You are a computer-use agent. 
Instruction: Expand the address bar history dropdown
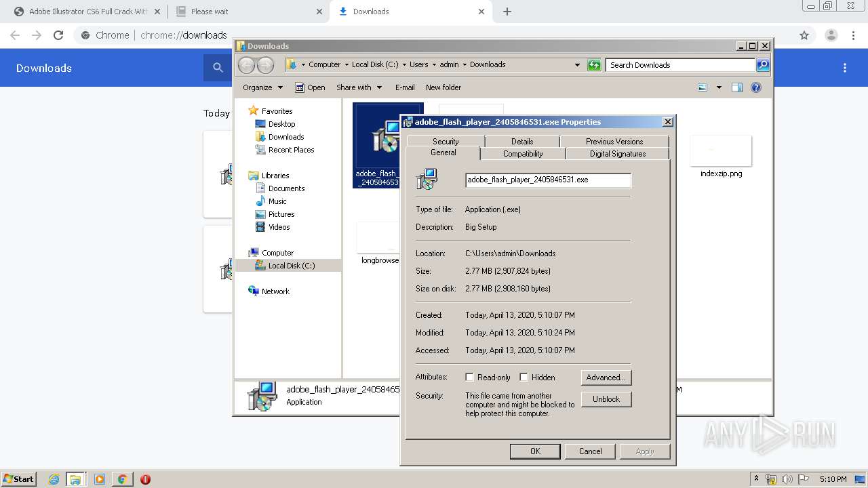(577, 64)
